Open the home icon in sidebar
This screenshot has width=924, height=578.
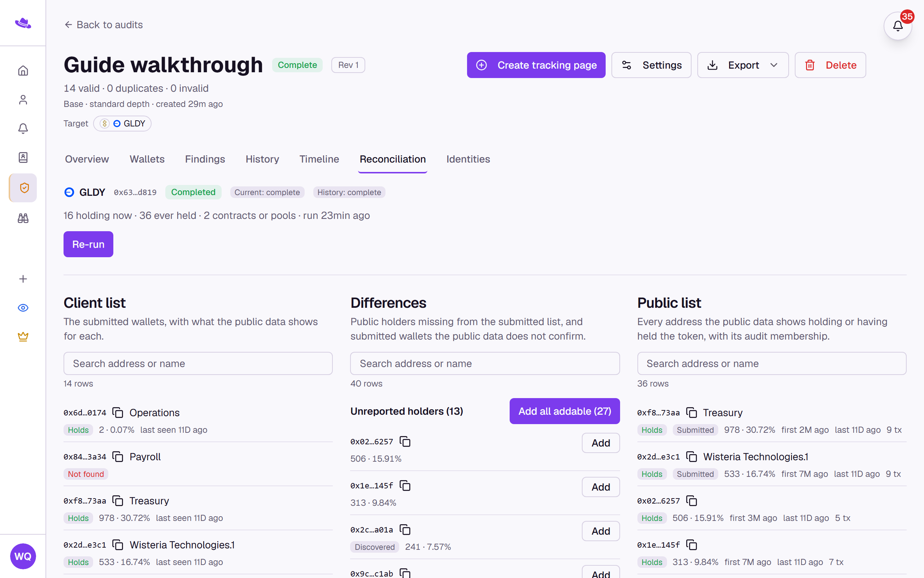(x=23, y=71)
